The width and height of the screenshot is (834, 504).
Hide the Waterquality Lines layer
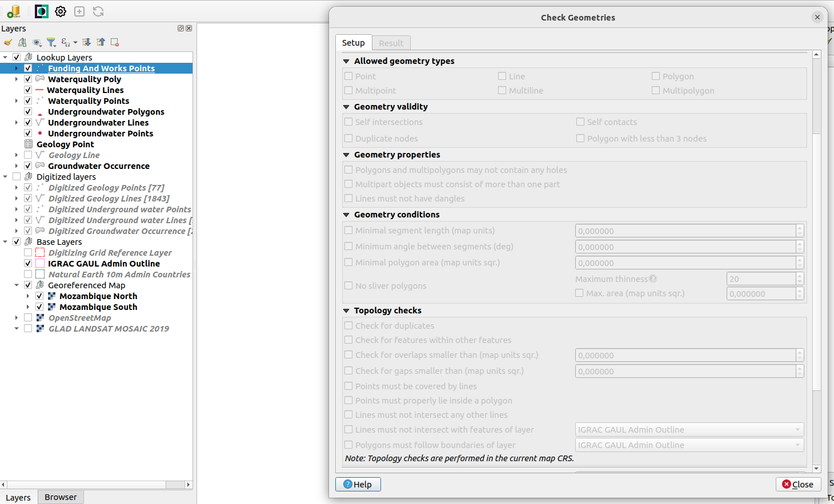[x=28, y=90]
